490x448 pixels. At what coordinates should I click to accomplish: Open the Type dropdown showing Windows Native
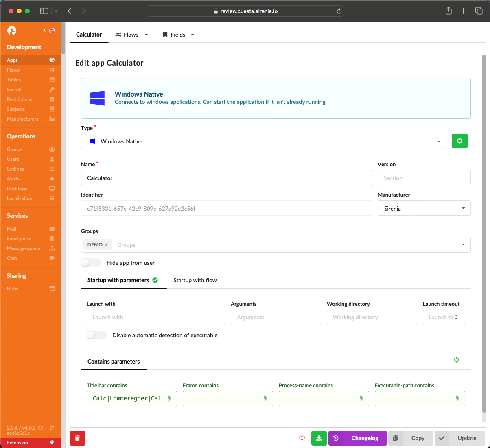coord(263,141)
